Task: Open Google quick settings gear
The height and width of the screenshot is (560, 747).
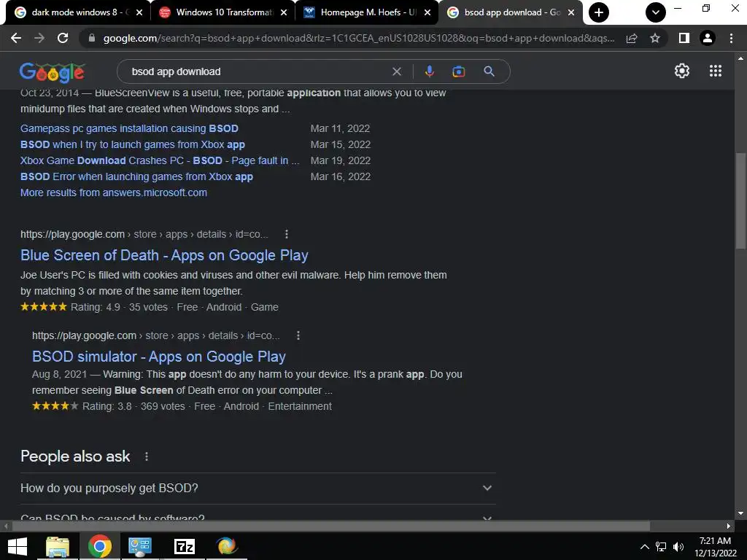Action: pos(682,71)
